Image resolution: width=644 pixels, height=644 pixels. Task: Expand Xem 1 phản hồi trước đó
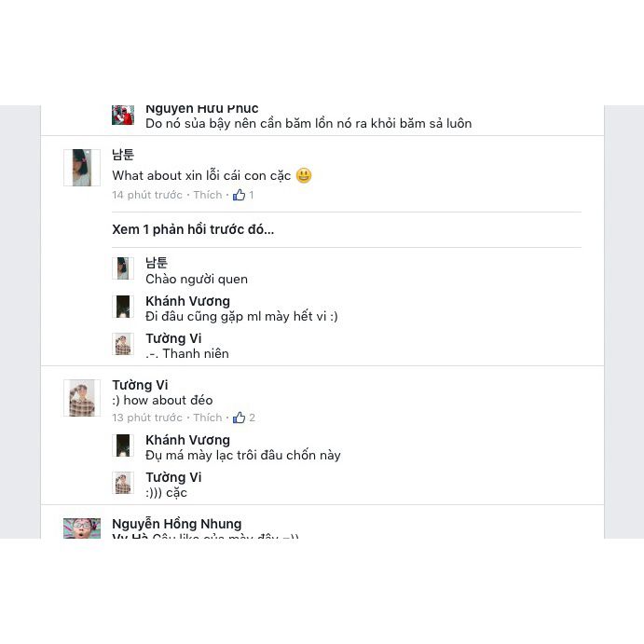[193, 229]
